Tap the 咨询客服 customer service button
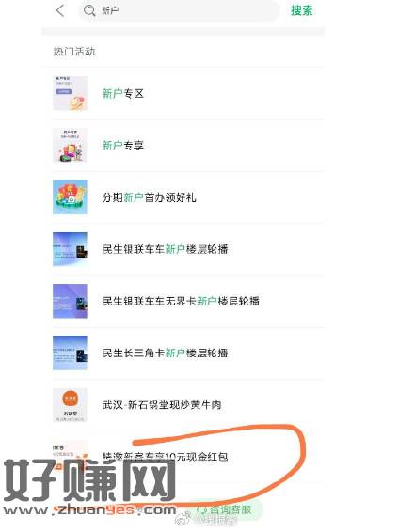414x532 pixels. (x=225, y=509)
